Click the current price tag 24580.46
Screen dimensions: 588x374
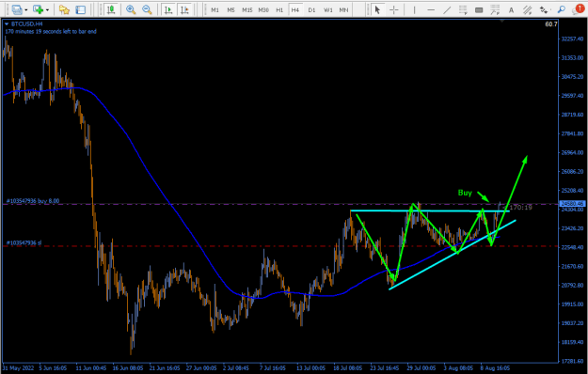coord(572,204)
